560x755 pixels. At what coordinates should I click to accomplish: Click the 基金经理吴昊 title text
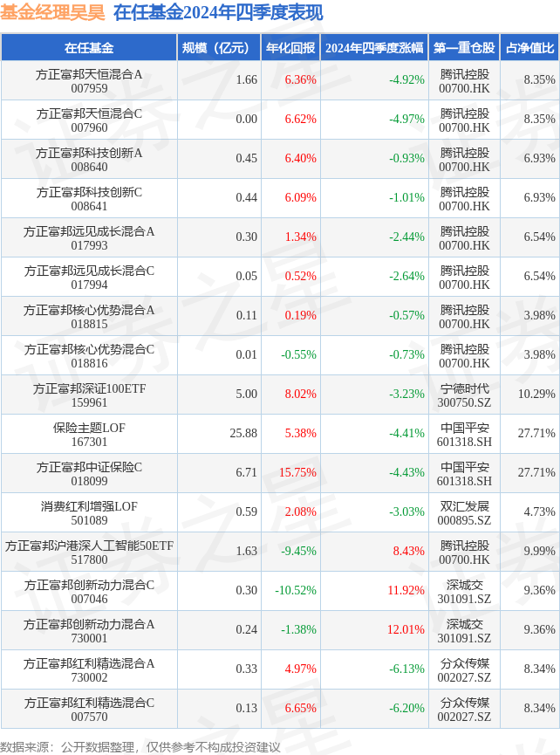coord(52,12)
